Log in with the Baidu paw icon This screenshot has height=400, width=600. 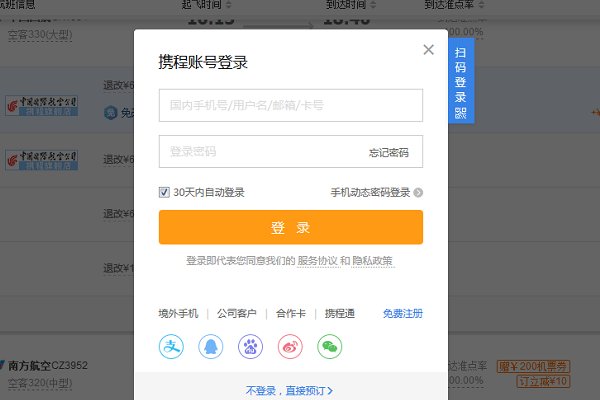pyautogui.click(x=250, y=346)
